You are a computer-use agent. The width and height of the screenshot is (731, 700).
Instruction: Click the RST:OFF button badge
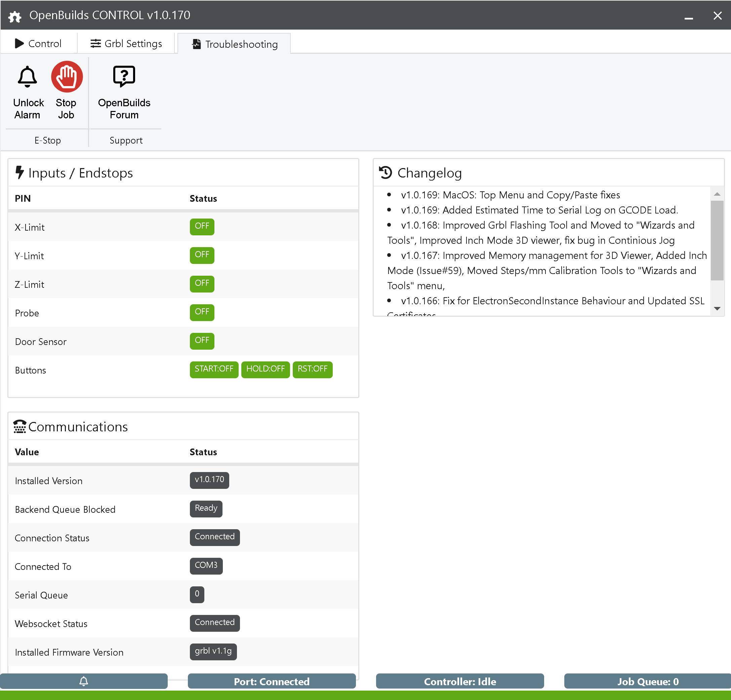[313, 370]
